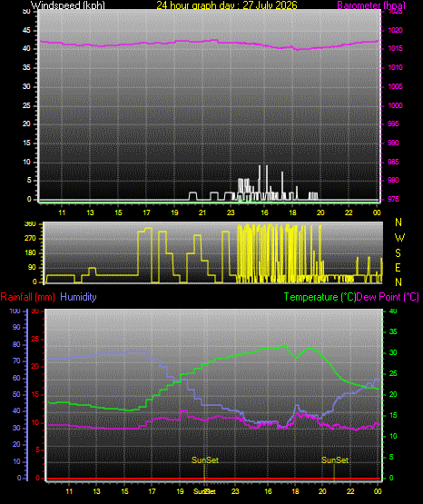Viewport: 423px width, 504px height.
Task: Click wind direction axis value 90
Action: coord(33,267)
